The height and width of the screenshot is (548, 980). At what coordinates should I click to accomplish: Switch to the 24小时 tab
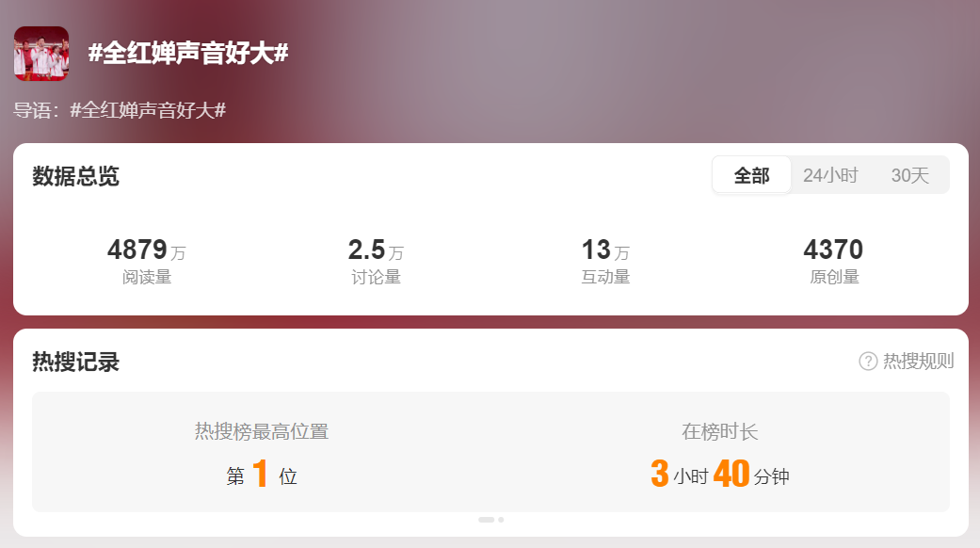(x=830, y=175)
